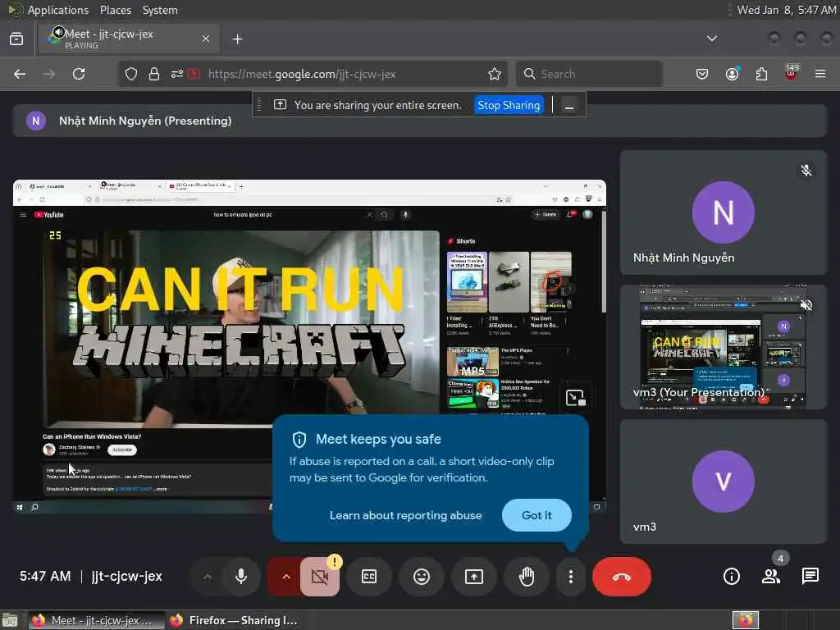Click the participant count badge 4
840x630 pixels.
click(781, 559)
